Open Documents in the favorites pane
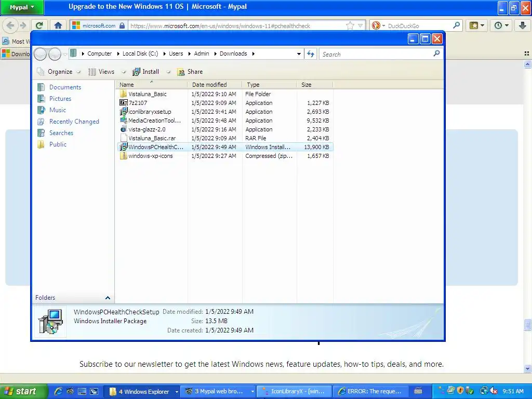Viewport: 532px width, 399px height. point(65,87)
